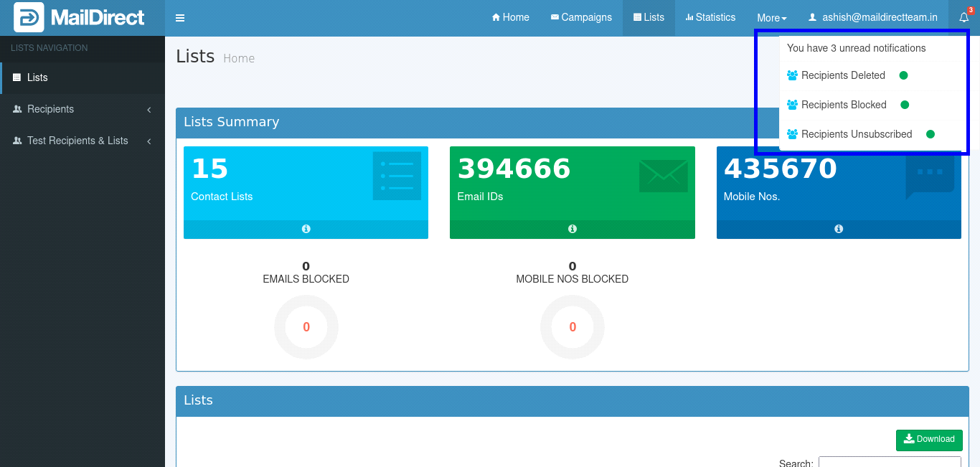
Task: Navigate to Home in top navbar
Action: 510,18
